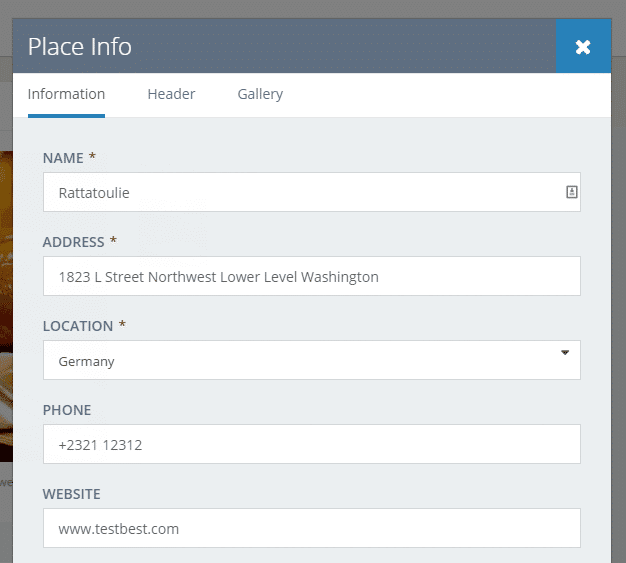Image resolution: width=626 pixels, height=563 pixels.
Task: Switch to the Header tab
Action: click(171, 94)
